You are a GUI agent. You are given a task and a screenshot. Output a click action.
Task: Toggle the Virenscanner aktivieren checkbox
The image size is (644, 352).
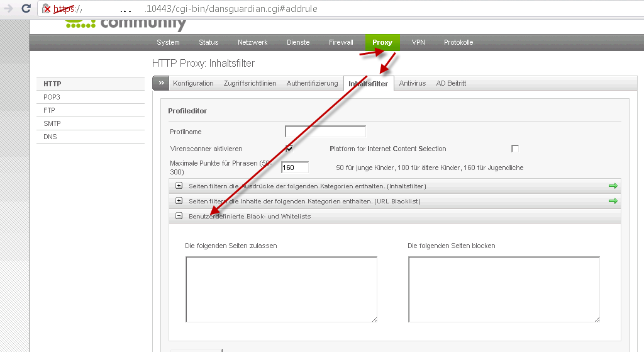[289, 149]
